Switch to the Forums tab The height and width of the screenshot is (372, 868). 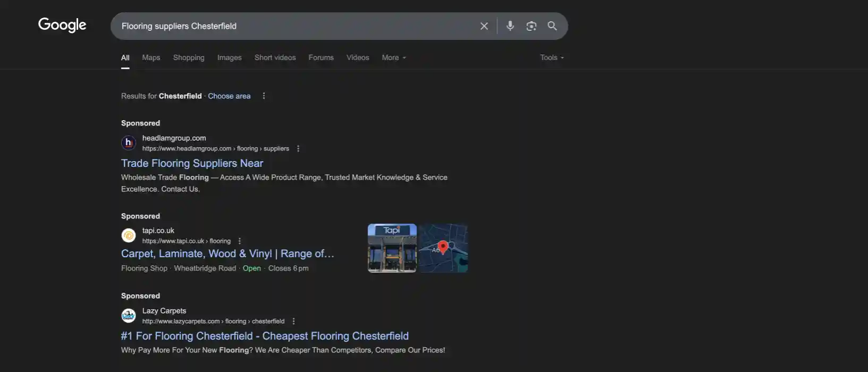click(321, 57)
